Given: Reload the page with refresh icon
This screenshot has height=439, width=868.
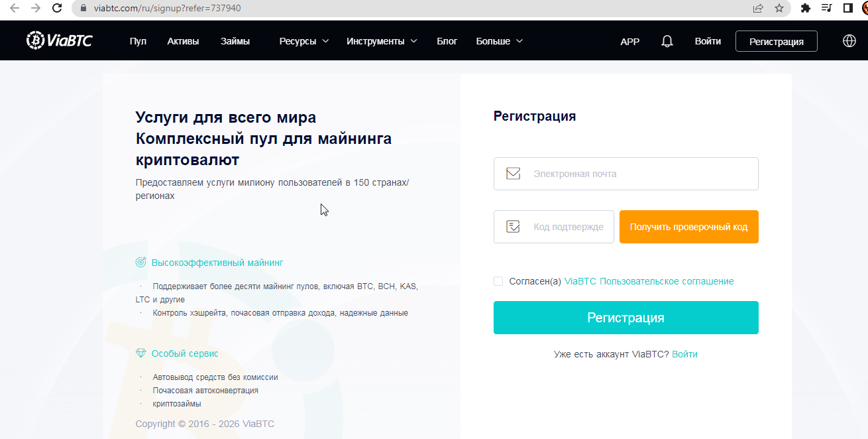Looking at the screenshot, I should pyautogui.click(x=58, y=8).
